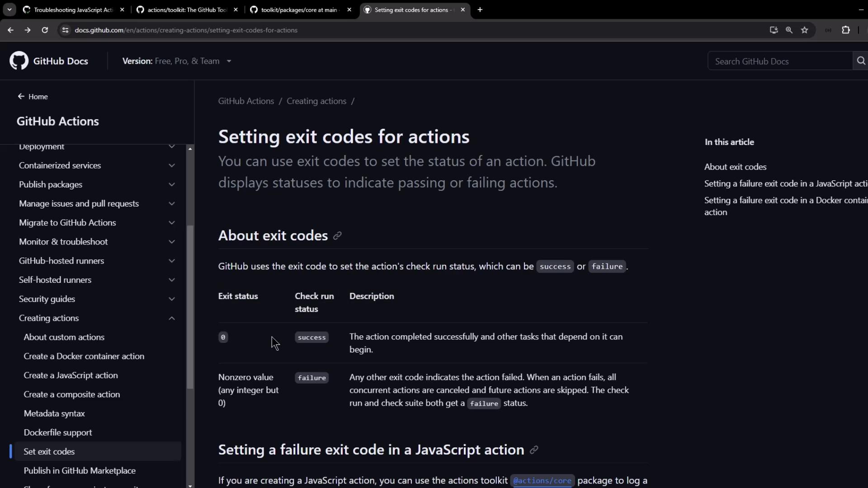The width and height of the screenshot is (868, 488).
Task: Open the browser extensions puzzle icon
Action: (845, 30)
